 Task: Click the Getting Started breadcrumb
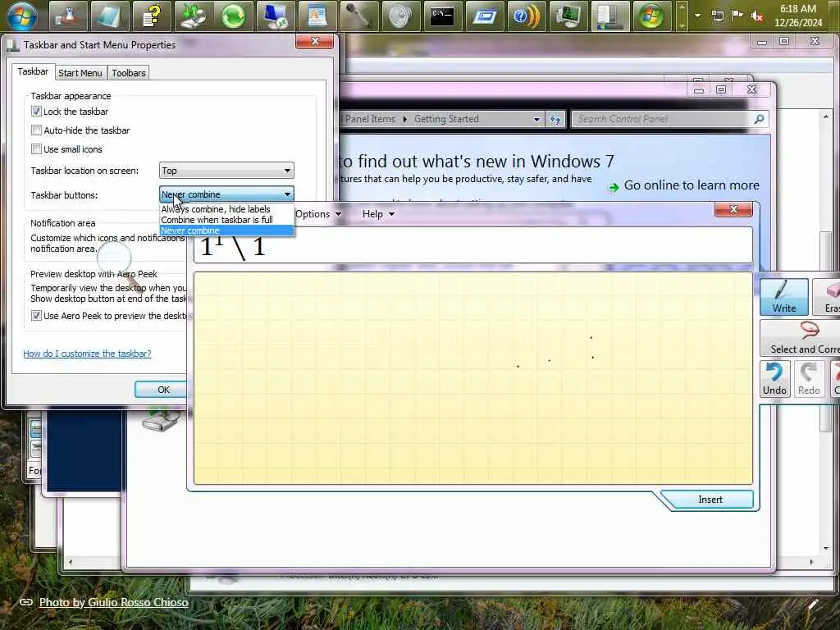[x=446, y=119]
